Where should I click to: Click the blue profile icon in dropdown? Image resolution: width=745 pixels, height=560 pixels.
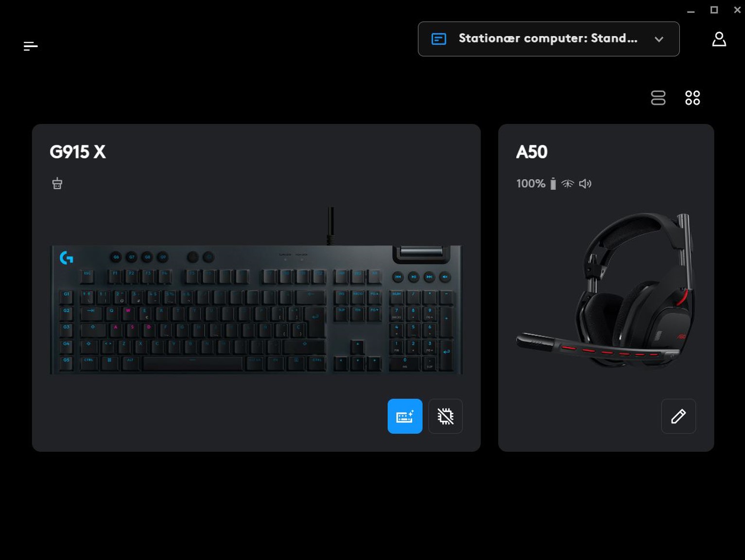coord(439,39)
